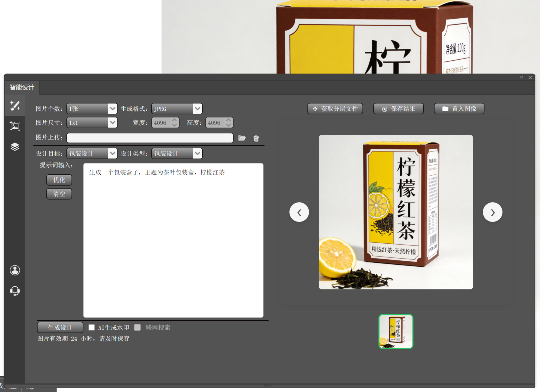Show next generated image
This screenshot has width=540, height=392.
coord(493,212)
